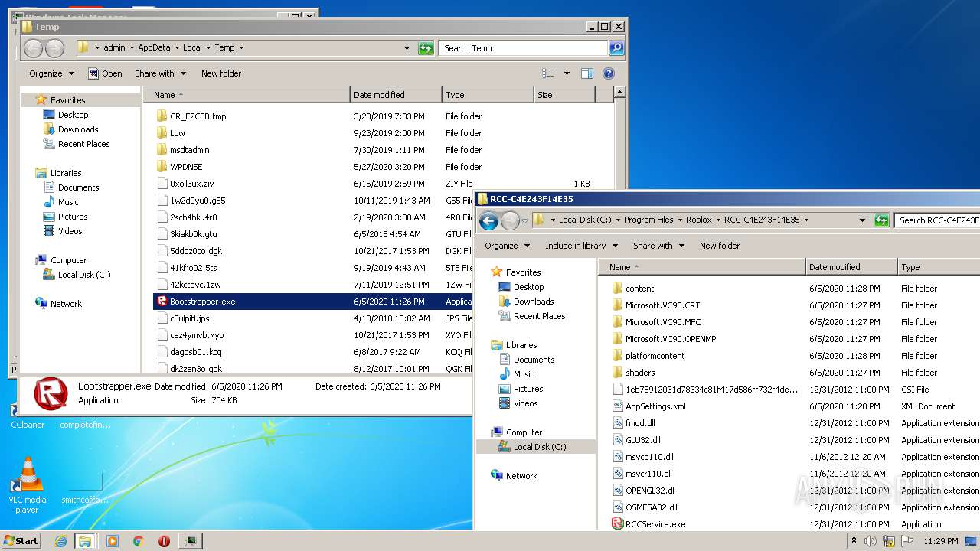Click the Search RCC input field
The height and width of the screenshot is (551, 980).
937,220
